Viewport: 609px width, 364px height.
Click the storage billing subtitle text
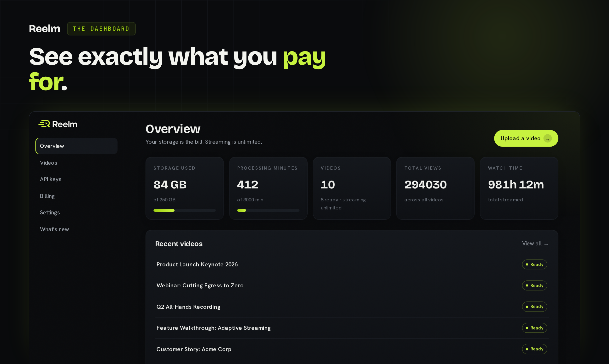click(x=204, y=142)
